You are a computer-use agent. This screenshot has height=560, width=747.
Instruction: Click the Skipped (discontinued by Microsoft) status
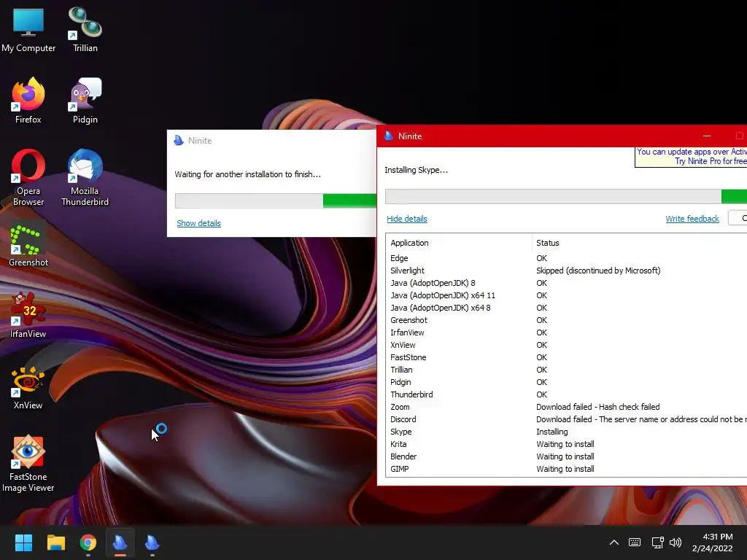[598, 271]
